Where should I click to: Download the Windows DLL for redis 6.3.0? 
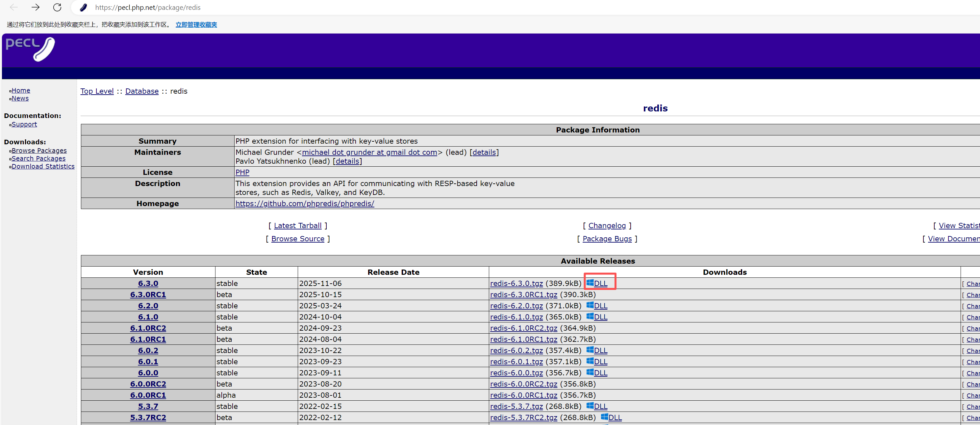tap(600, 283)
